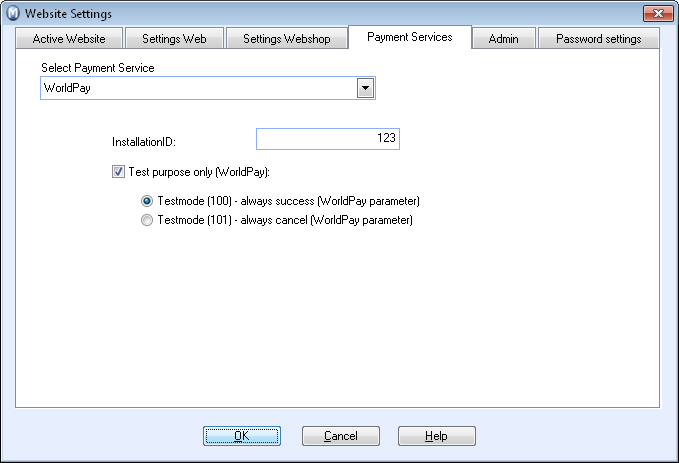The height and width of the screenshot is (463, 679).
Task: Click the Testmode (100) always success label
Action: [288, 201]
